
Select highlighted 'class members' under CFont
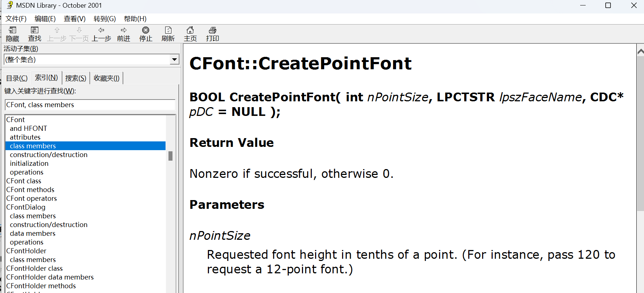[x=85, y=146]
